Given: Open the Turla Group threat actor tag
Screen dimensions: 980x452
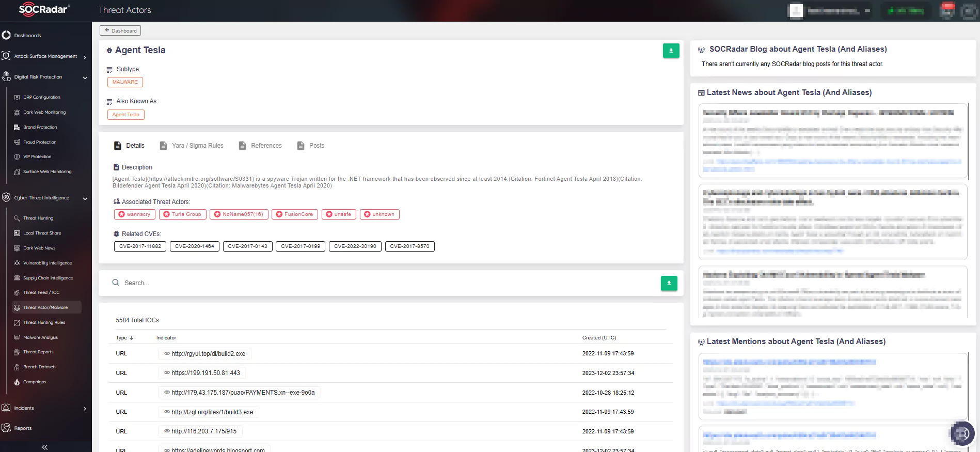Looking at the screenshot, I should 182,214.
